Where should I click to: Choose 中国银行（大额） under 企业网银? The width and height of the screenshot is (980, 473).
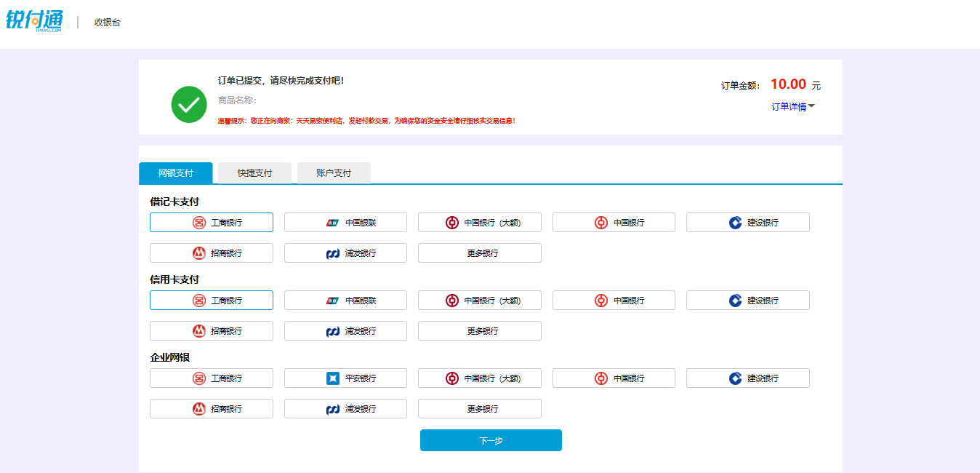pos(480,378)
